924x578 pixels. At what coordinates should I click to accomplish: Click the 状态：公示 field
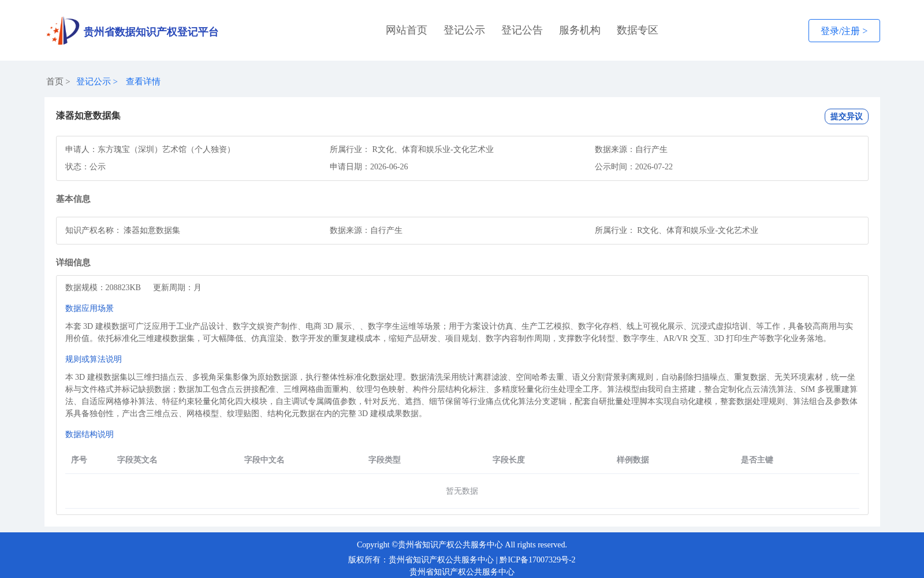click(x=85, y=166)
